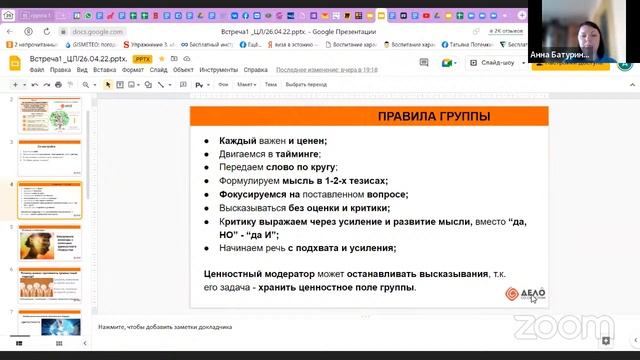Collapse the filmstrip panel arrow
Viewport: 640px width, 360px height.
85,343
